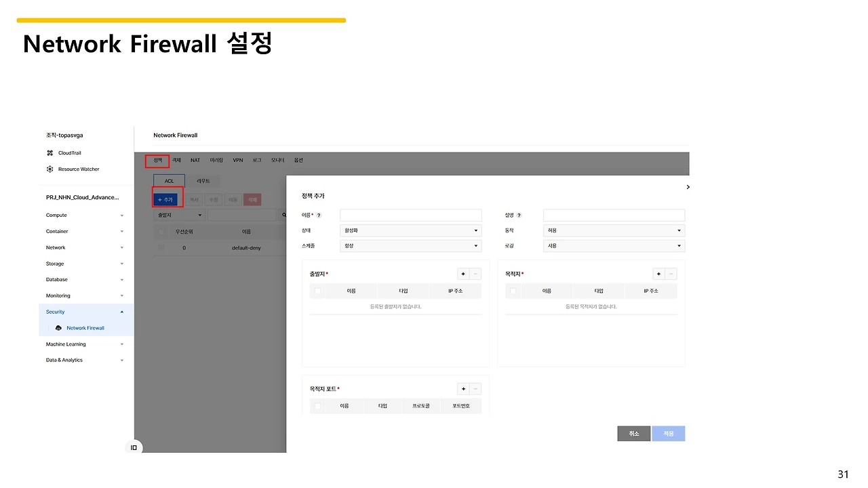868x488 pixels.
Task: Remove a source with the 출발지 minus button
Action: 475,274
